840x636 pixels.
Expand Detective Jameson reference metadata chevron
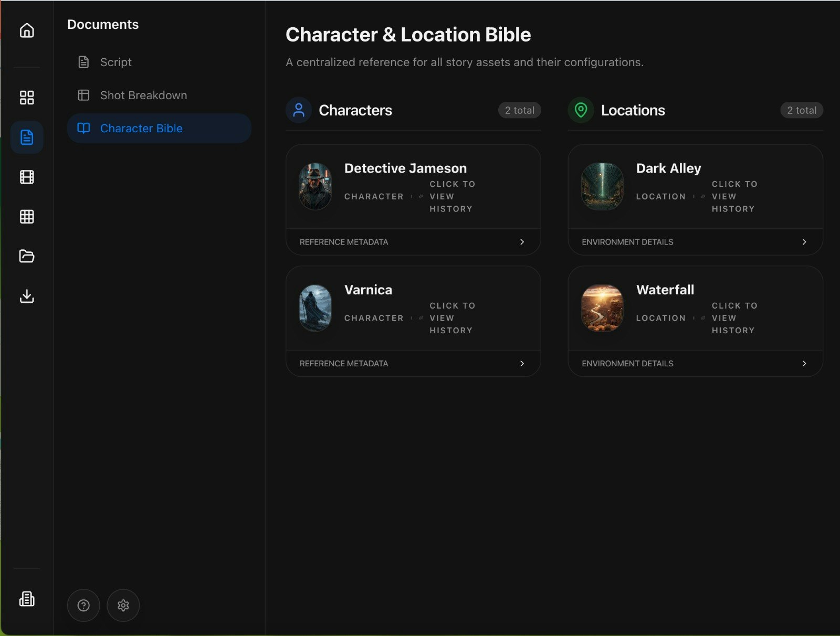(x=522, y=242)
